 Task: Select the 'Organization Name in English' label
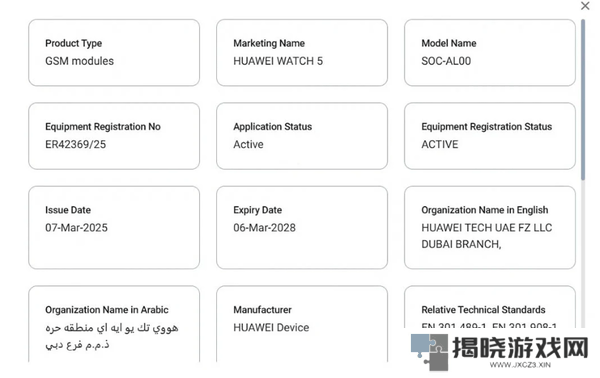[484, 210]
